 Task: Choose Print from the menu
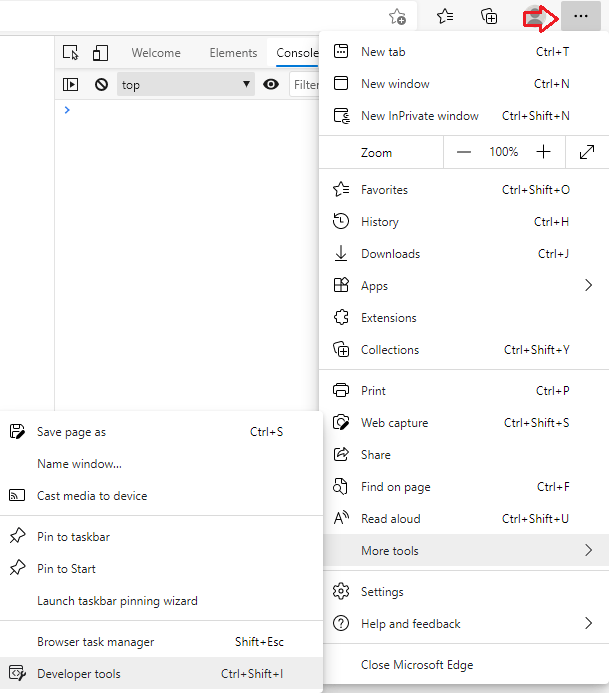[x=464, y=391]
